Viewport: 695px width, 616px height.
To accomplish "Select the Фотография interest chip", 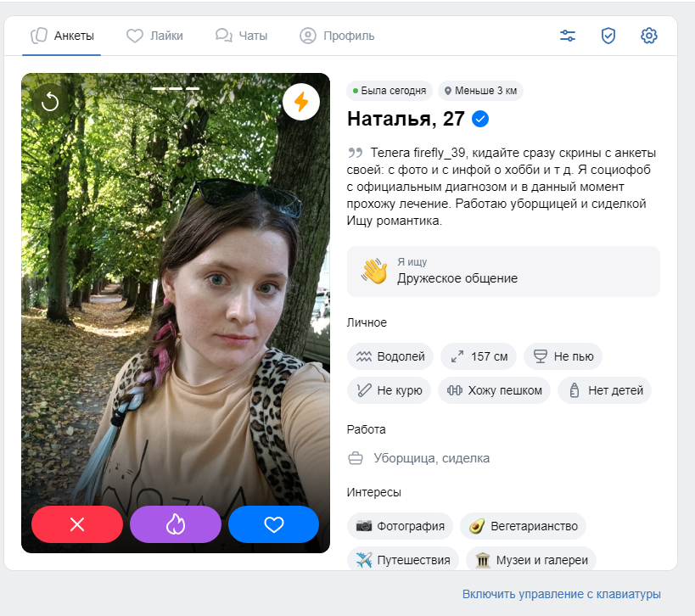I will 400,526.
